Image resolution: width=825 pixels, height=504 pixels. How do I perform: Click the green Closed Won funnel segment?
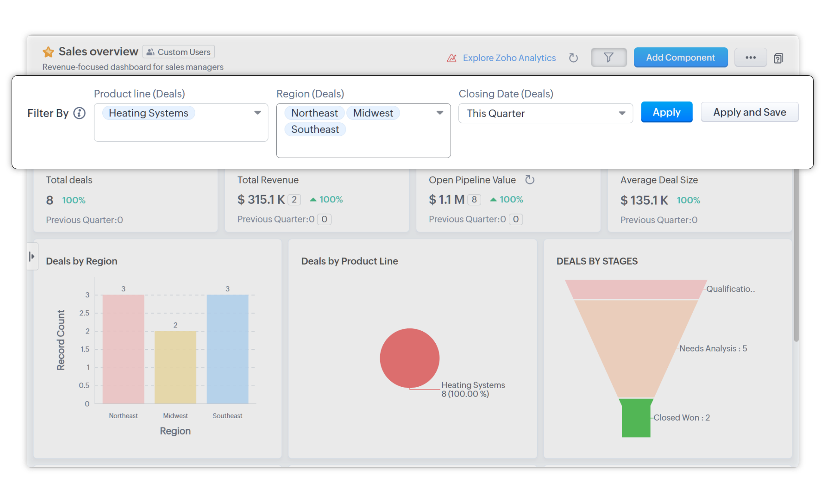pos(636,418)
